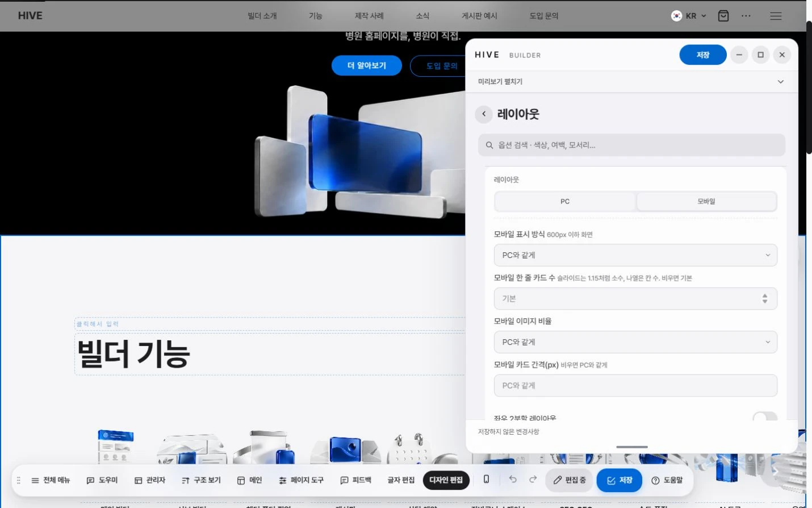This screenshot has width=812, height=508.
Task: Switch to 글자 편집 mode
Action: click(401, 480)
